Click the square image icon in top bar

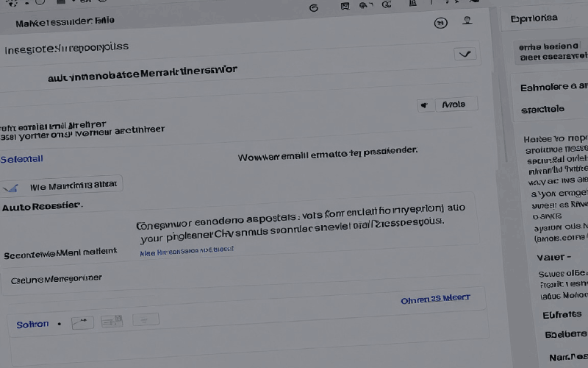345,7
